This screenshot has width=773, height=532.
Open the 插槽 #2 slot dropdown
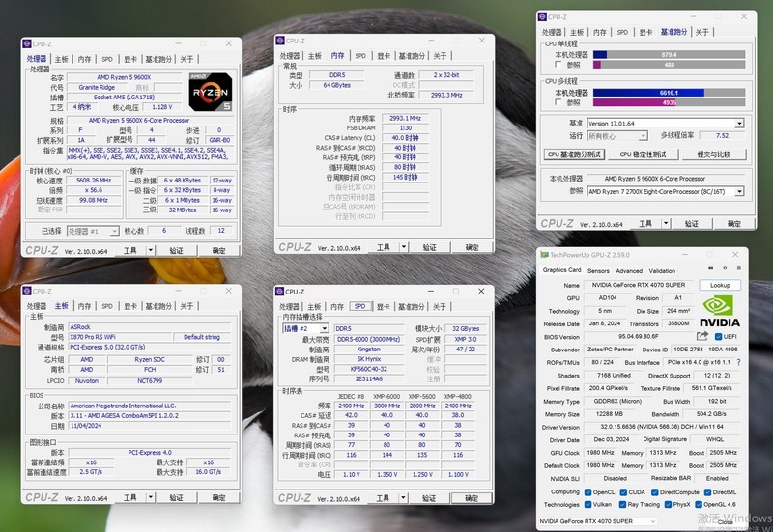pos(305,328)
